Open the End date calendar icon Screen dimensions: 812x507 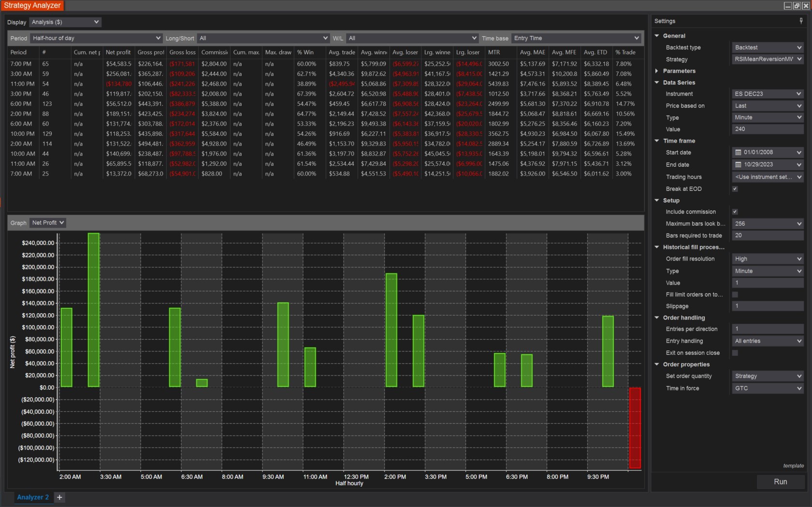tap(738, 164)
